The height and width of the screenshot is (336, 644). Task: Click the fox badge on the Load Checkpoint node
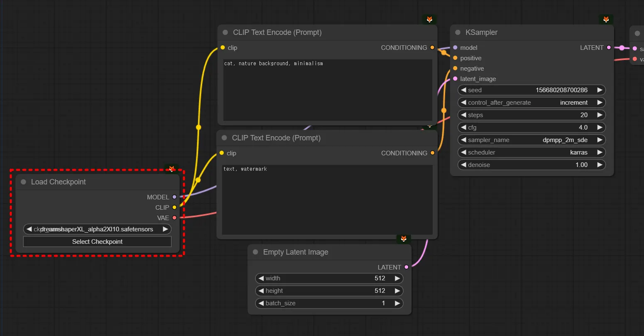tap(171, 169)
